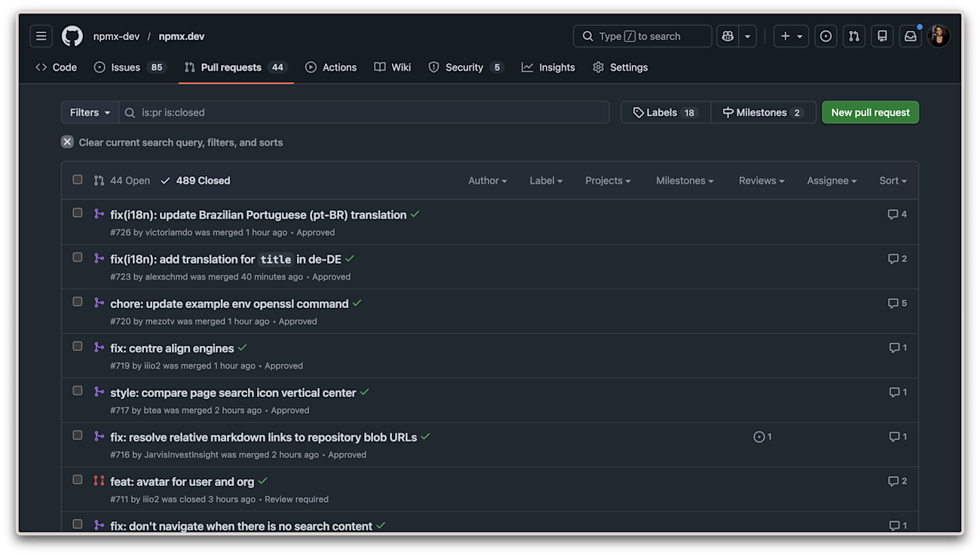The image size is (980, 556).
Task: Select checkbox for openssl command PR
Action: [78, 301]
